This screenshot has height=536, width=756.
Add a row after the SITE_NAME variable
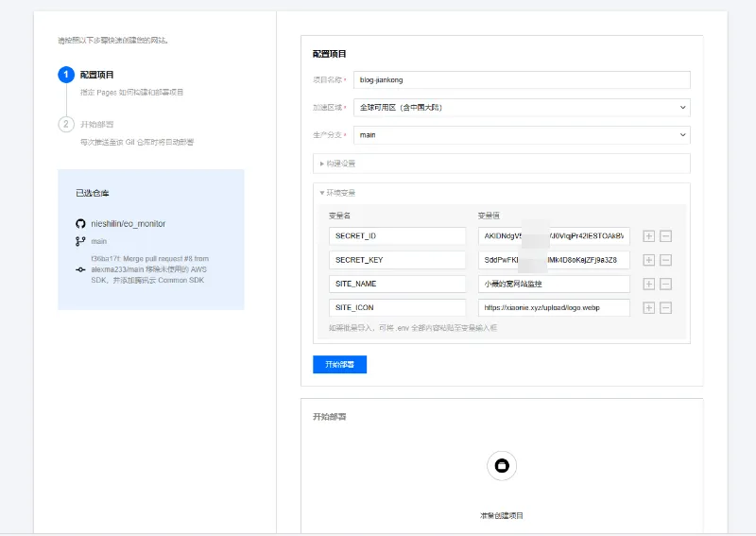(648, 284)
